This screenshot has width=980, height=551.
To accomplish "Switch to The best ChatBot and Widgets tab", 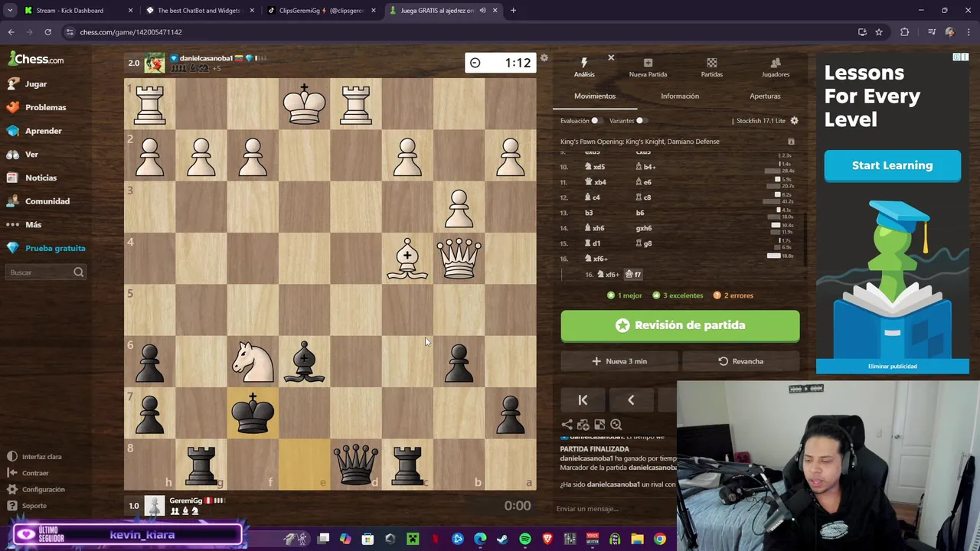I will tap(199, 11).
